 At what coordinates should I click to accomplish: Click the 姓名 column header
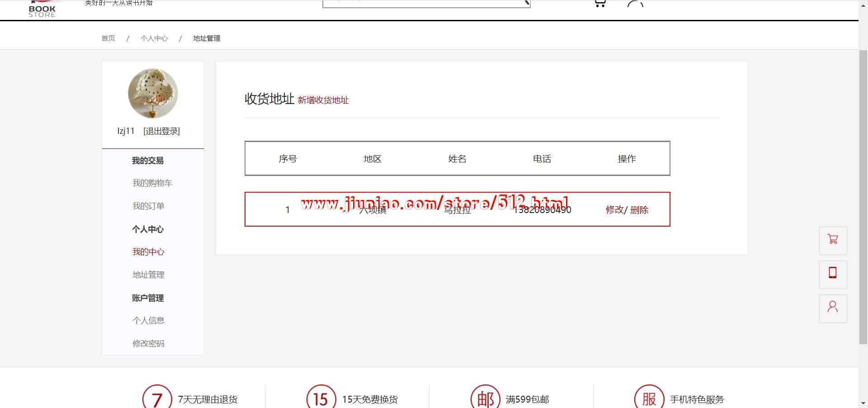[457, 159]
